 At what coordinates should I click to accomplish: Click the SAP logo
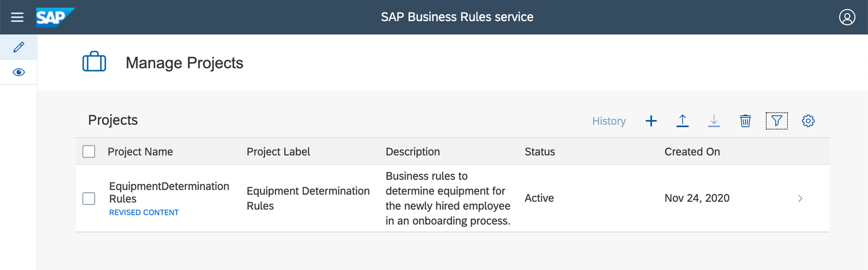pos(55,17)
